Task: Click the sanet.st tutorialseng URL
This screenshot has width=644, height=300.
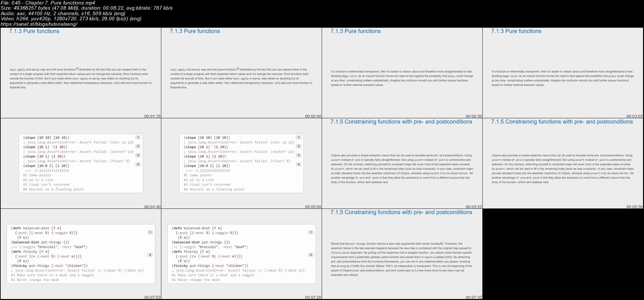Action: point(39,24)
